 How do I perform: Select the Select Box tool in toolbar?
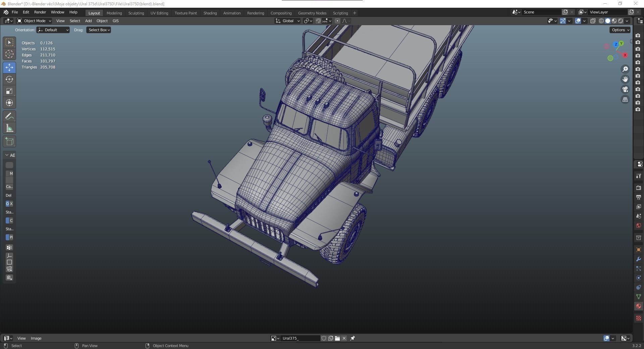pyautogui.click(x=9, y=42)
